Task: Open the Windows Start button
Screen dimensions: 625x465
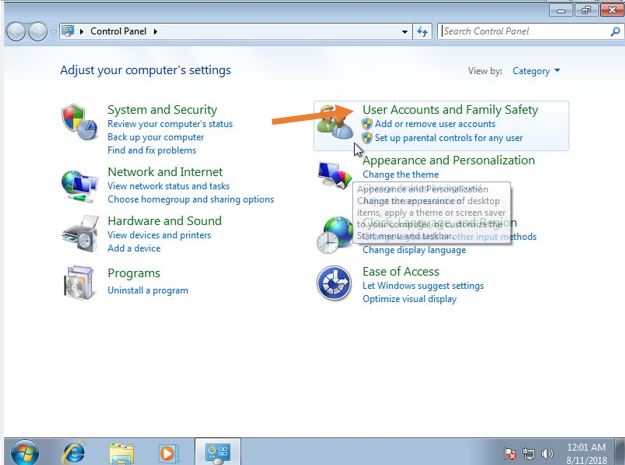Action: [25, 453]
